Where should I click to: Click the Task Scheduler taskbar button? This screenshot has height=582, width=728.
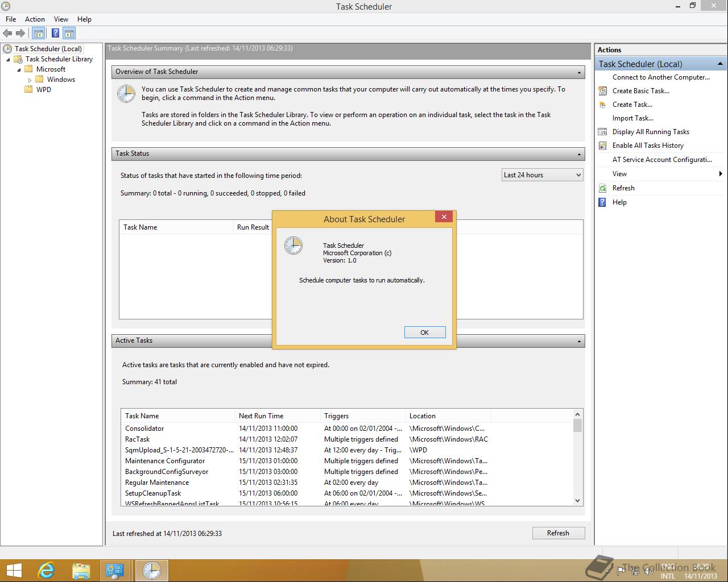(151, 570)
